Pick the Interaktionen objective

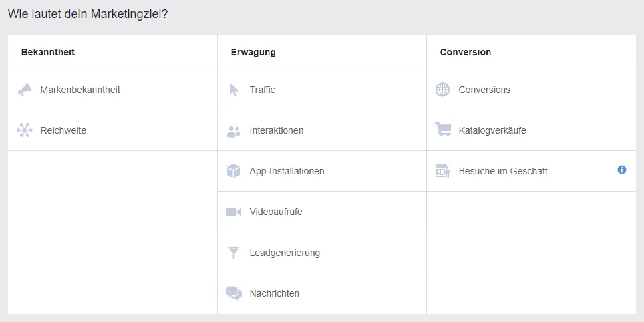point(322,130)
